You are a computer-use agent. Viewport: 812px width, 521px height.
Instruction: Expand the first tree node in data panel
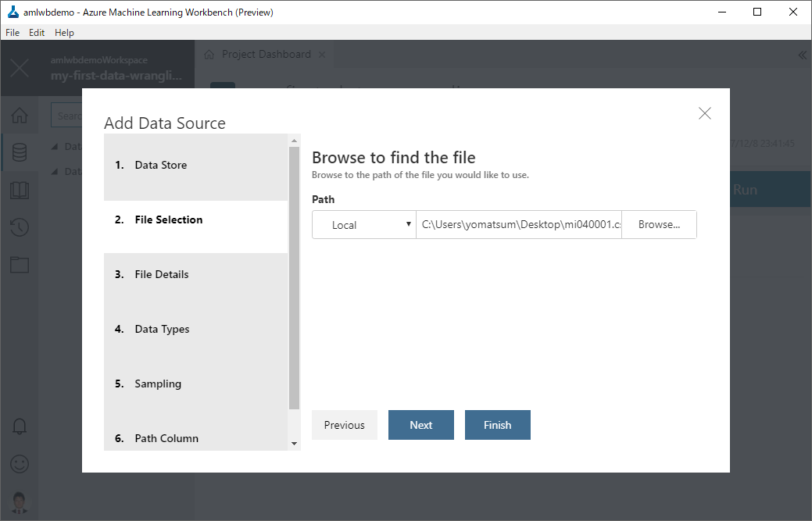tap(55, 147)
